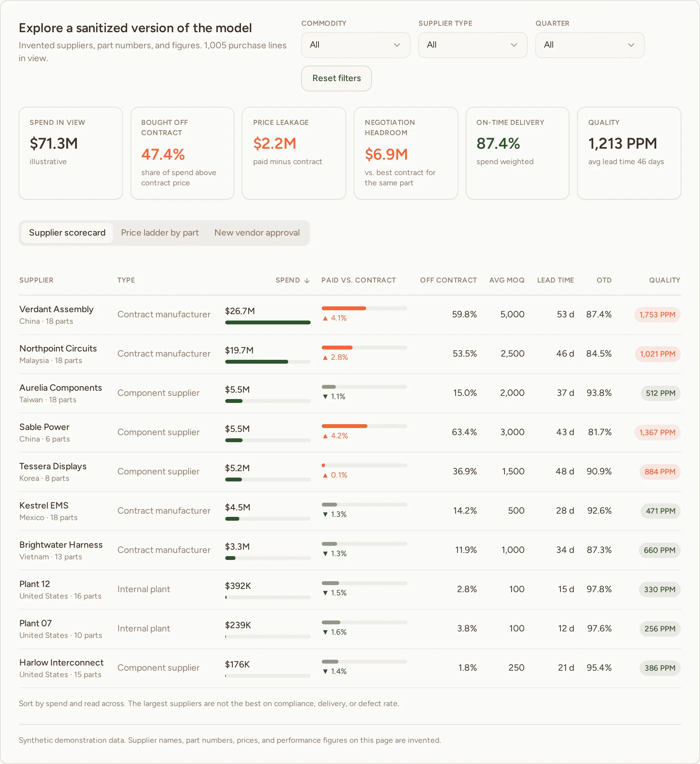Sort by Lead Time column header
The width and height of the screenshot is (700, 764).
pos(555,280)
